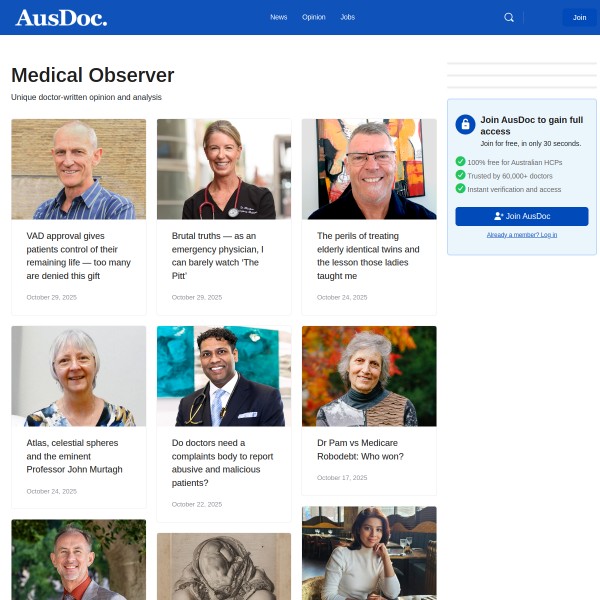Image resolution: width=600 pixels, height=600 pixels.
Task: Click the AusDoc logo in header
Action: pyautogui.click(x=61, y=18)
